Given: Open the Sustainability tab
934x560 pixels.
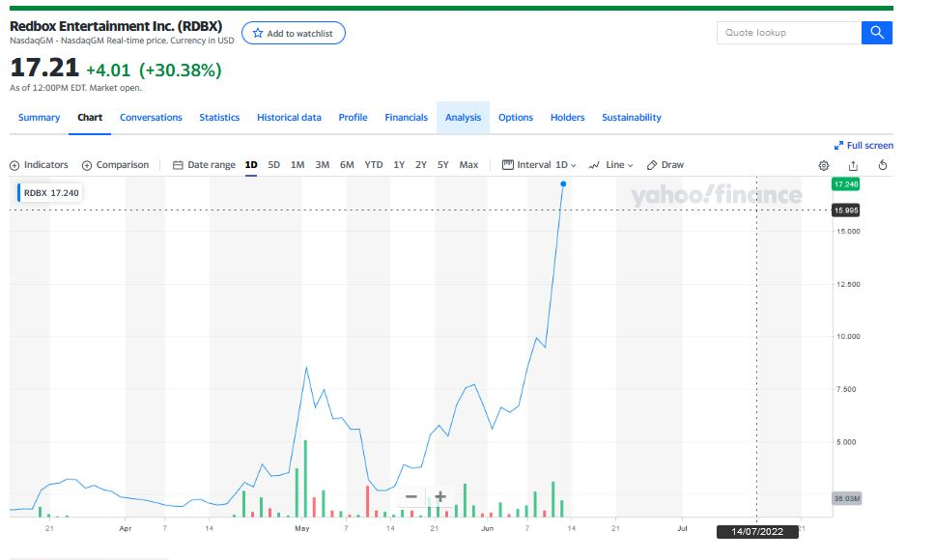Looking at the screenshot, I should (632, 118).
